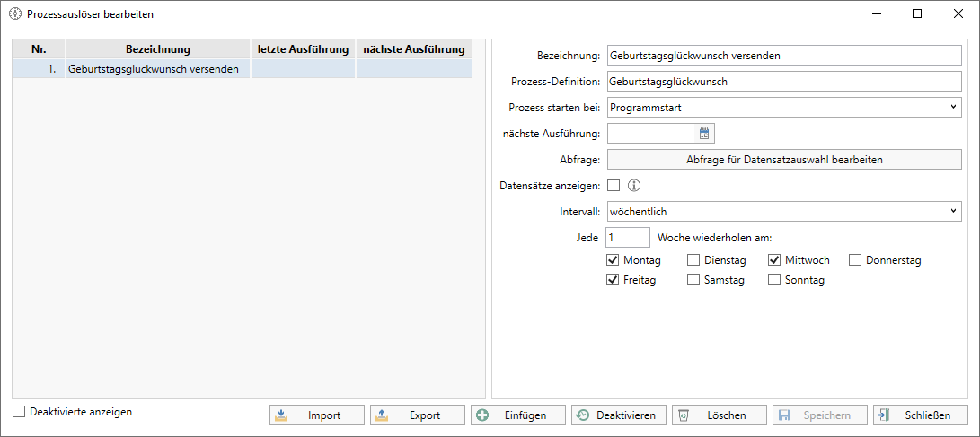Maximize the Prozessauslöser bearbeiten window
980x437 pixels.
(x=917, y=13)
